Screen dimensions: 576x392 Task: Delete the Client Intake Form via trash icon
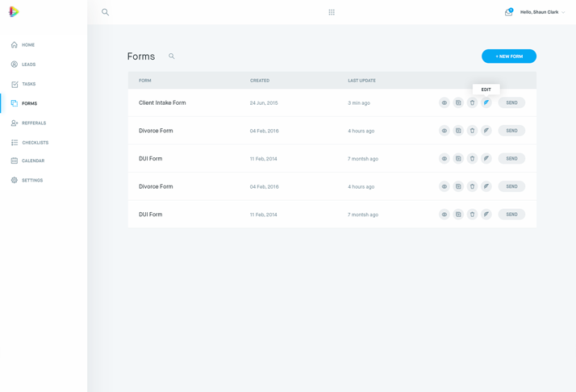472,103
